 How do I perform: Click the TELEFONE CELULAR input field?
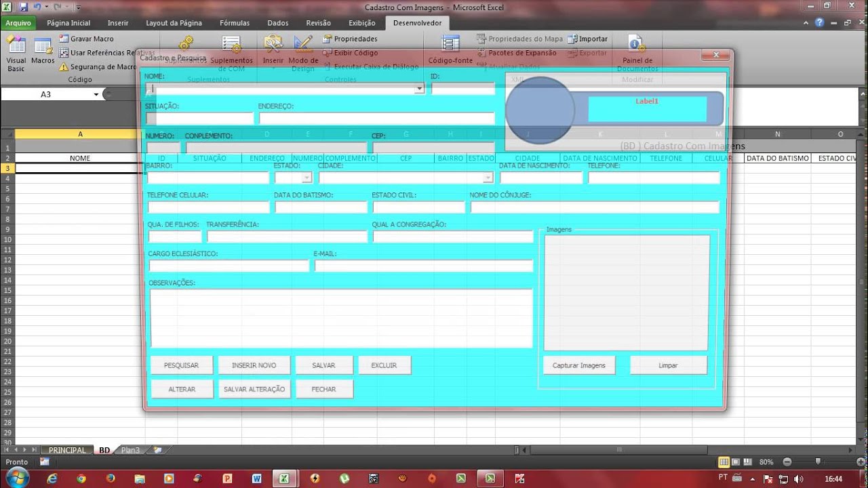pyautogui.click(x=209, y=207)
